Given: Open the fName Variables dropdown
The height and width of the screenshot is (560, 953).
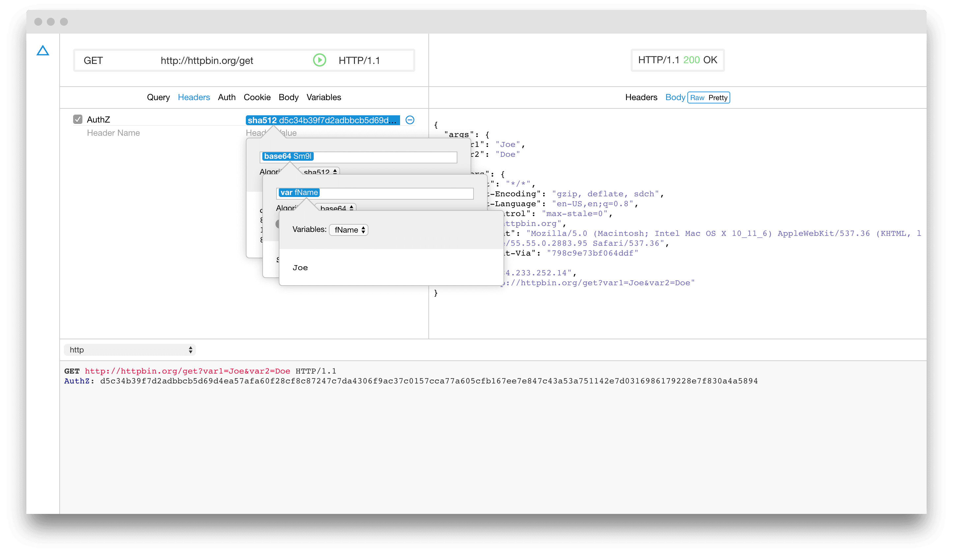Looking at the screenshot, I should coord(349,230).
